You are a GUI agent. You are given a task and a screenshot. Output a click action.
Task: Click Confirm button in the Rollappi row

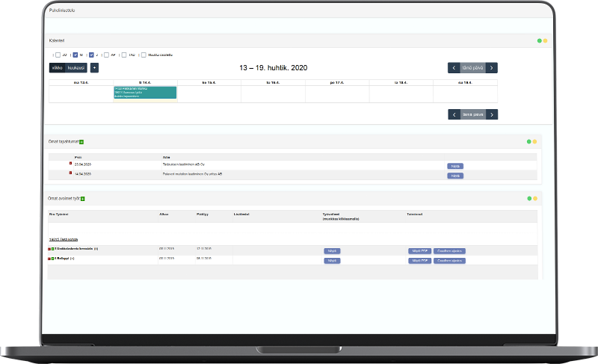click(450, 261)
